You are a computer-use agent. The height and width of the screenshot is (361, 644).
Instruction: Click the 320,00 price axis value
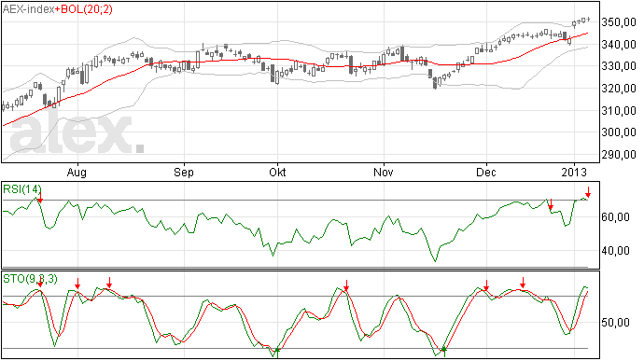pos(619,89)
